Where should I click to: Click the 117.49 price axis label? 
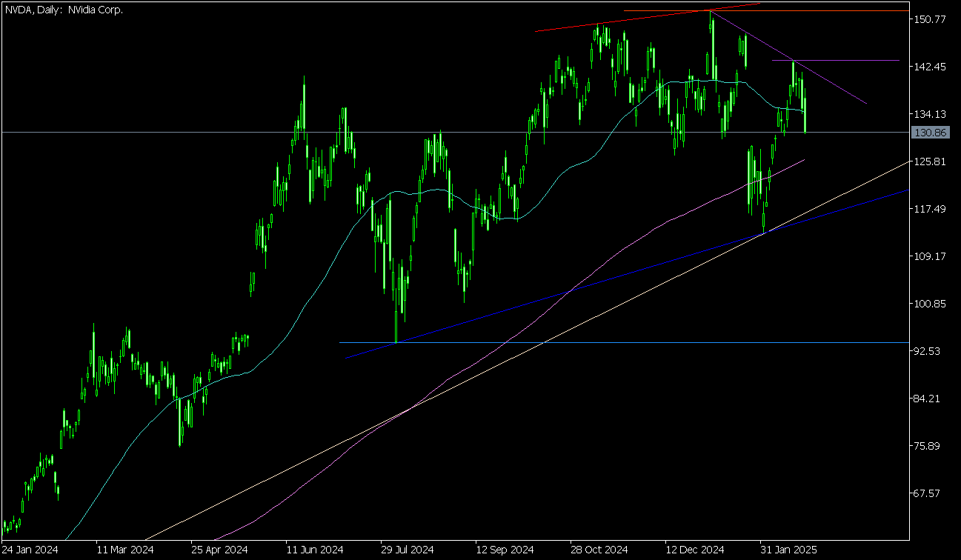click(931, 209)
